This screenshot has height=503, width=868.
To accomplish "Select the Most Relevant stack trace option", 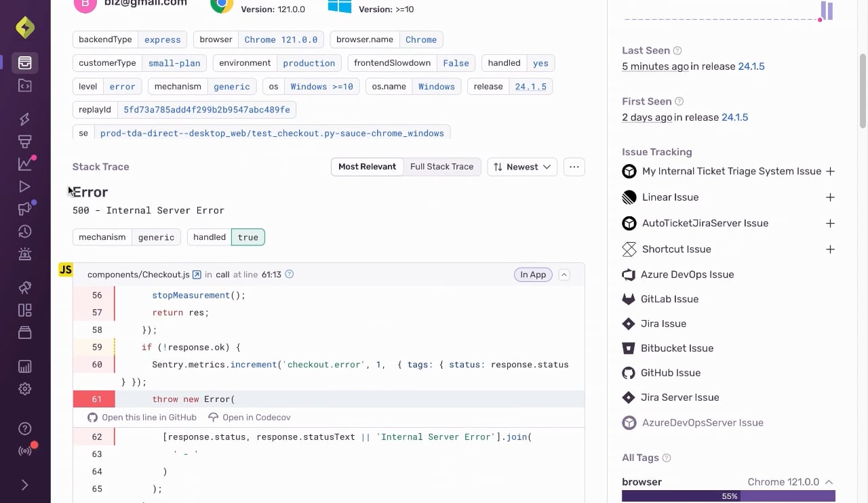I will pos(367,167).
